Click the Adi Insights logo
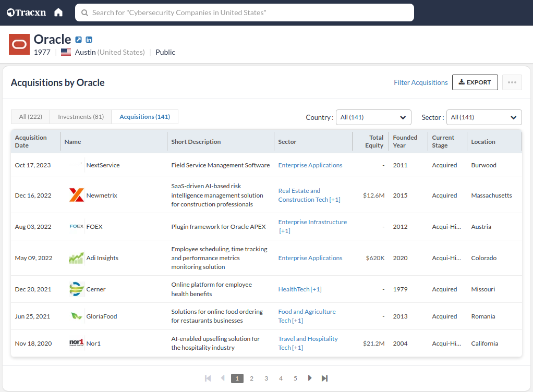The image size is (533, 392). (77, 258)
